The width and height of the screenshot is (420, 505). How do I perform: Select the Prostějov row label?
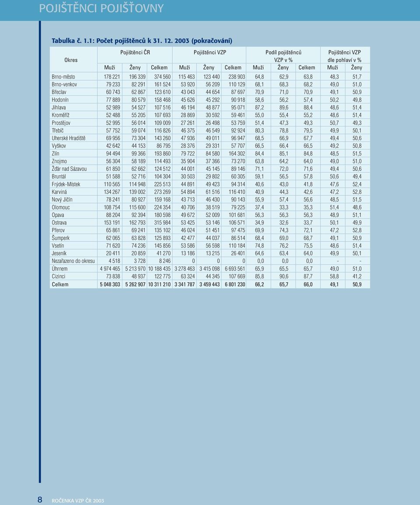61,123
